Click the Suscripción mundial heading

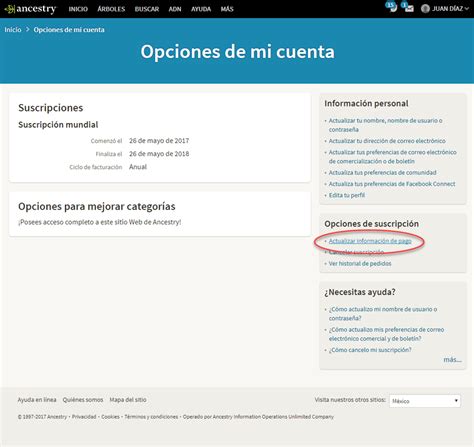click(58, 125)
